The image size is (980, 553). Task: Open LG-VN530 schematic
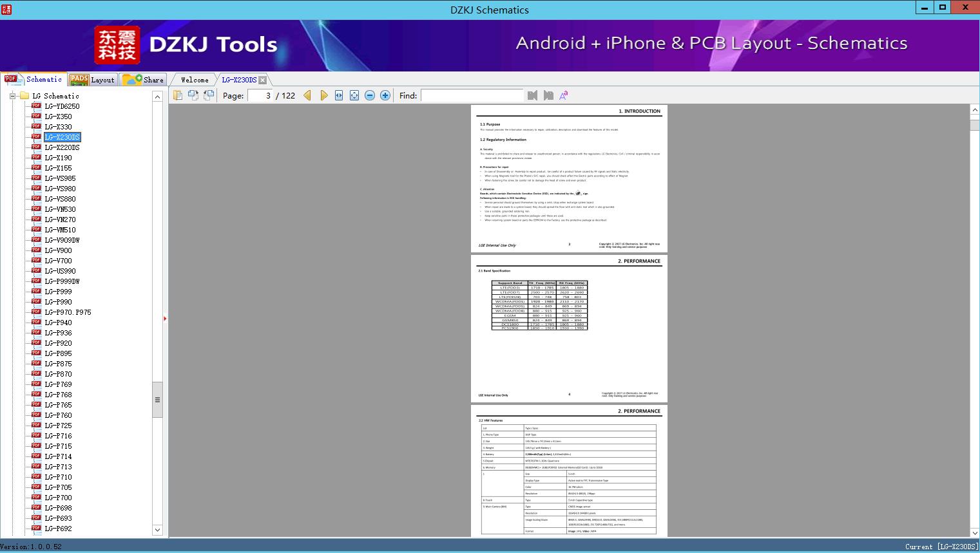tap(60, 209)
